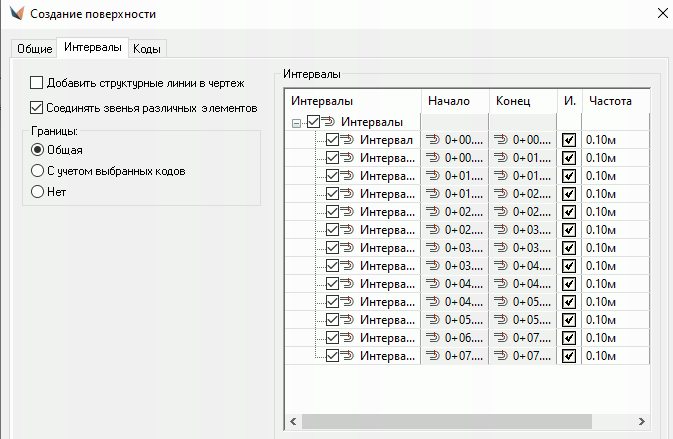Select the С учетом выбранных кодов radio option
Image resolution: width=673 pixels, height=439 pixels.
click(38, 171)
